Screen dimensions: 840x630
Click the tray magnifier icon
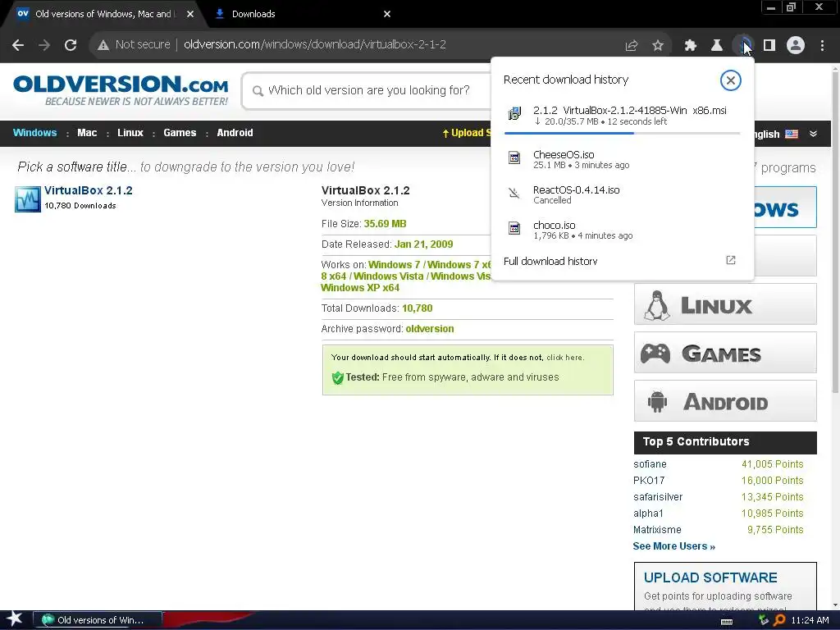point(779,620)
